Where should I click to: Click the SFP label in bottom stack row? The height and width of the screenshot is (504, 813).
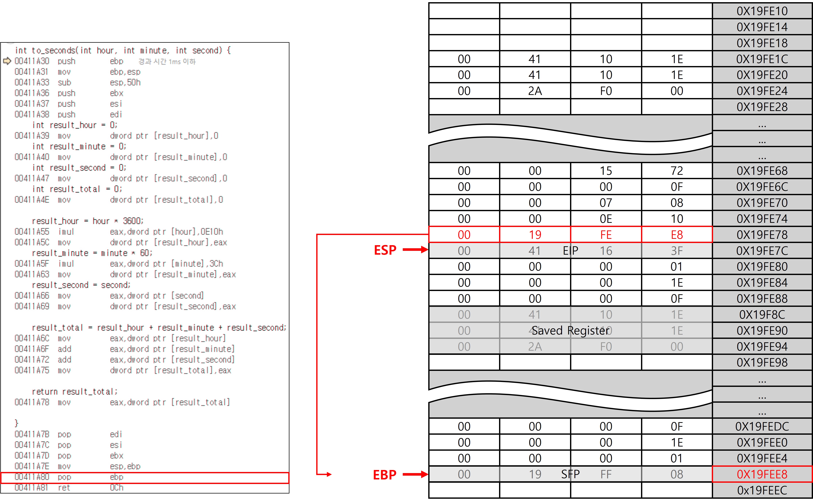570,474
